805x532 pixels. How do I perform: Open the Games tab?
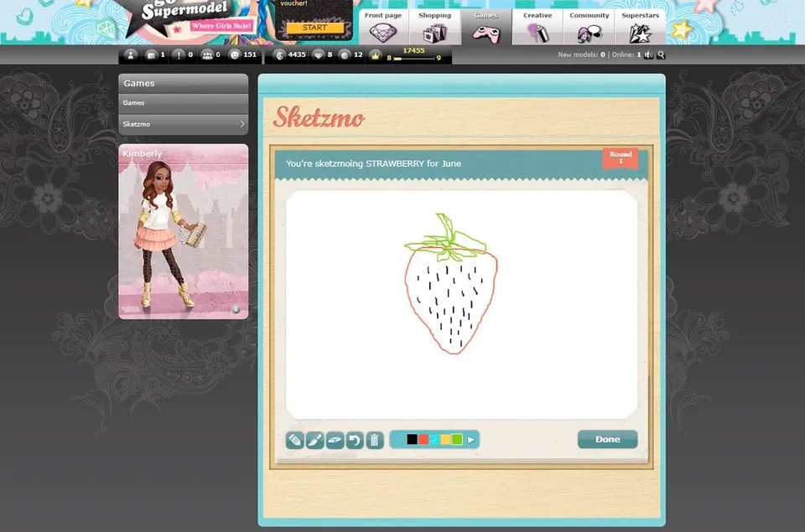coord(486,27)
